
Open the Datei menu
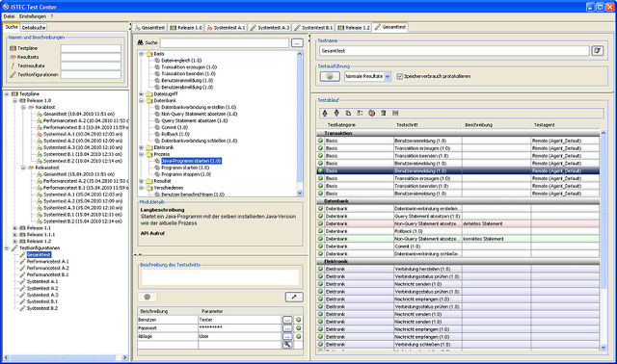tap(9, 16)
